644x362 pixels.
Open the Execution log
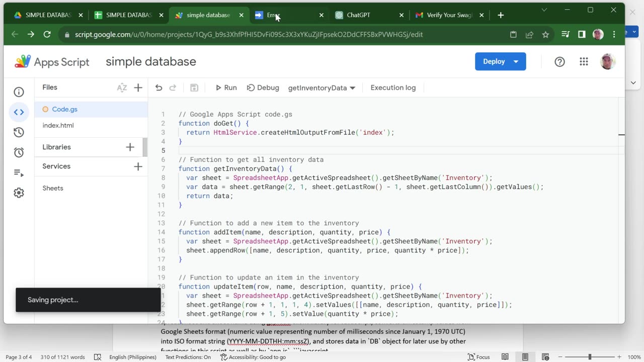click(393, 87)
